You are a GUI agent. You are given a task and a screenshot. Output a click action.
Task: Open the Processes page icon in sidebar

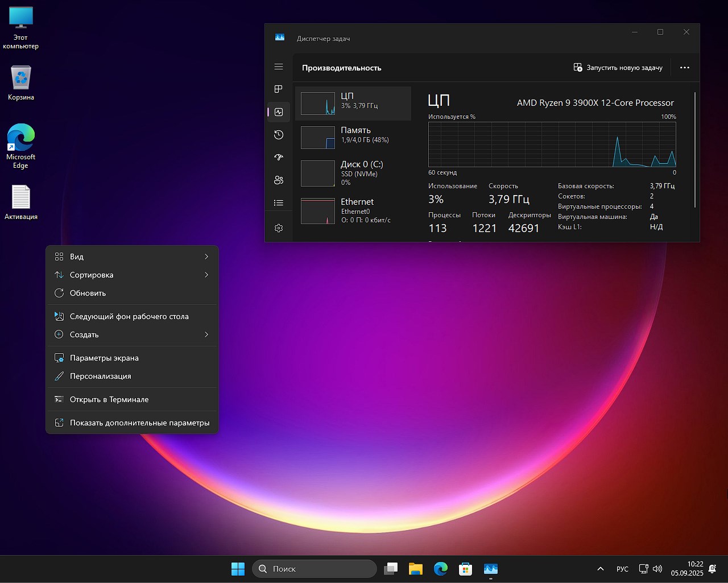point(279,89)
